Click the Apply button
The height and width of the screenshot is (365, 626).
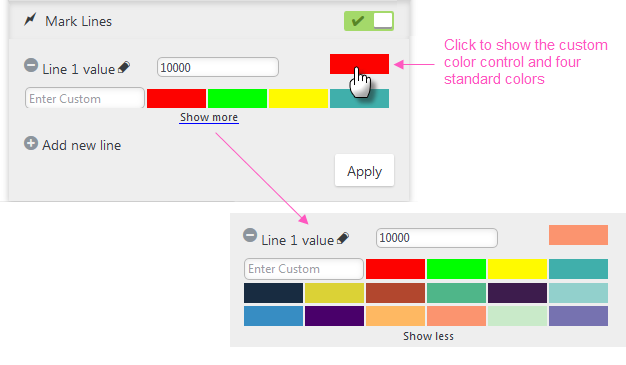tap(365, 171)
